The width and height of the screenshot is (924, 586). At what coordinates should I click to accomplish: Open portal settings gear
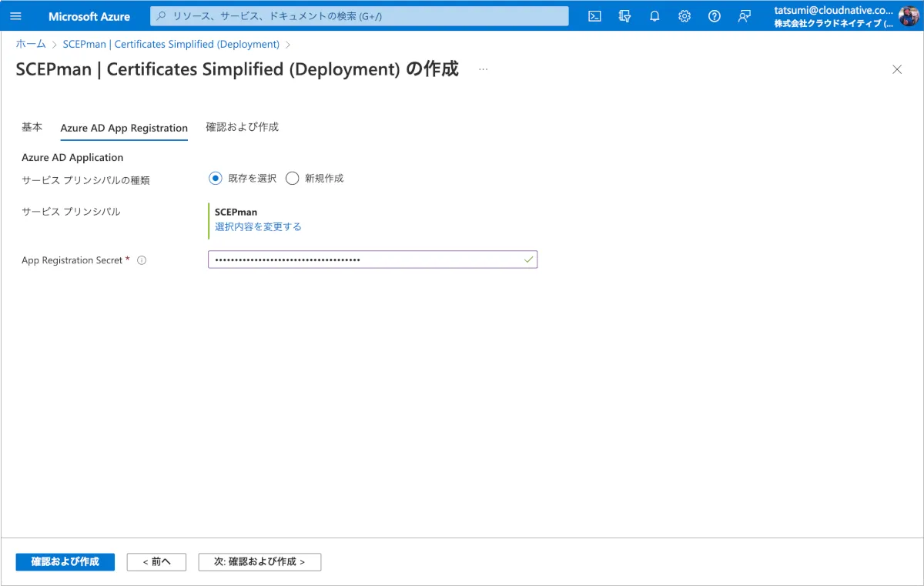point(685,16)
